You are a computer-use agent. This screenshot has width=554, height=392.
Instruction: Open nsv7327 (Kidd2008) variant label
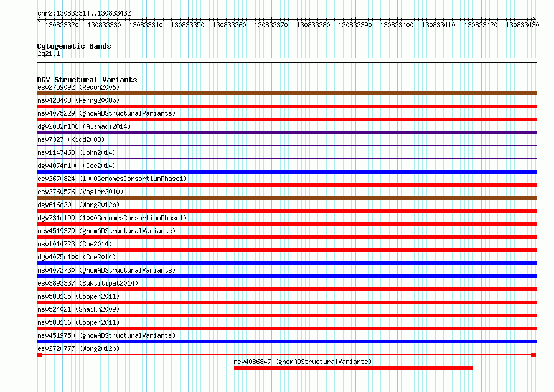click(71, 139)
